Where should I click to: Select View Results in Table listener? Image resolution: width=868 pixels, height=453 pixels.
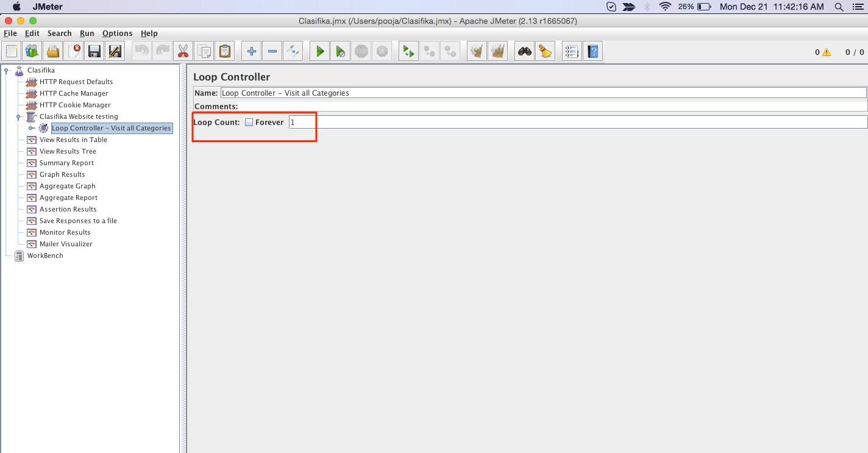coord(73,140)
